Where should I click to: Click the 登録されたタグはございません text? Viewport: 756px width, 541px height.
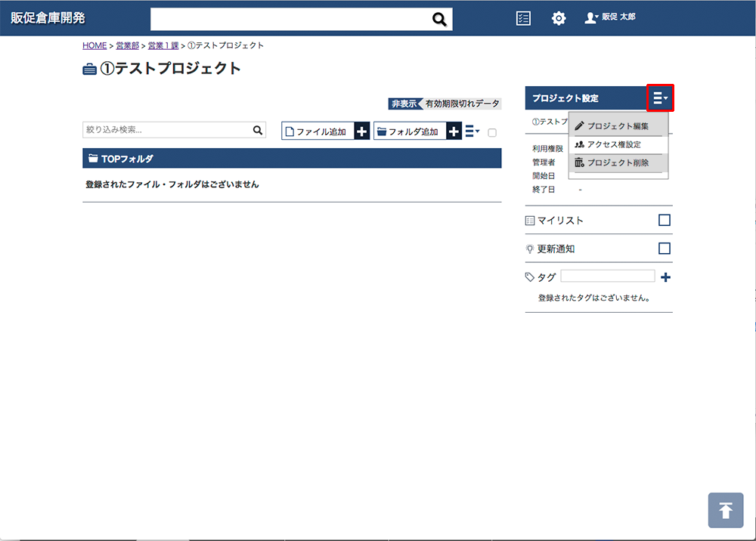click(x=594, y=298)
